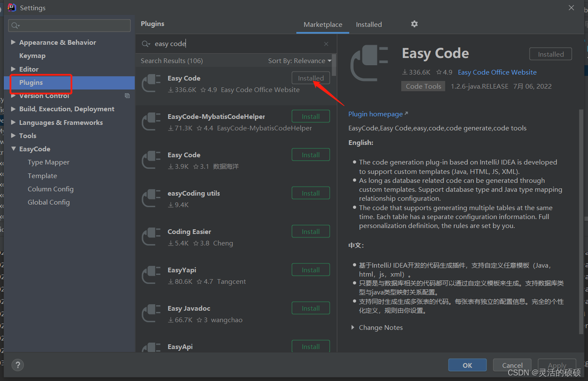Click the EasyCode-MybatisCodeHelper plugin icon
The height and width of the screenshot is (381, 588).
[x=151, y=121]
